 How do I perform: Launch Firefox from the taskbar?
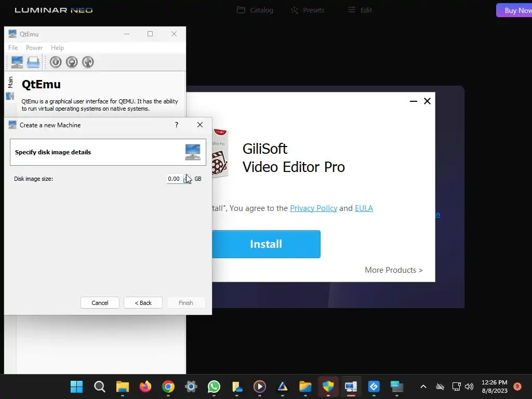[x=145, y=387]
